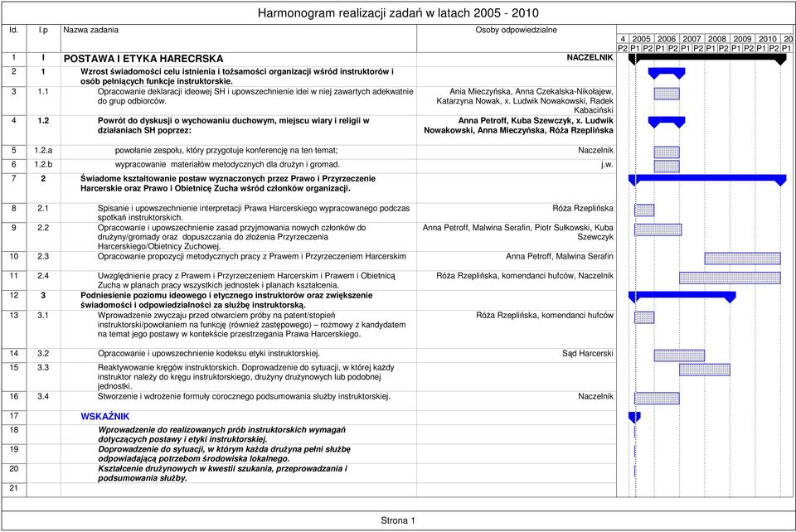Image resolution: width=796 pixels, height=532 pixels.
Task: Click the '2006' year header in timeline
Action: click(x=667, y=39)
